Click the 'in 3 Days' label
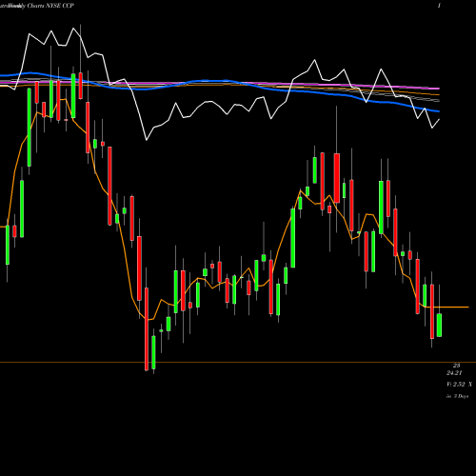476x476 pixels. click(457, 396)
